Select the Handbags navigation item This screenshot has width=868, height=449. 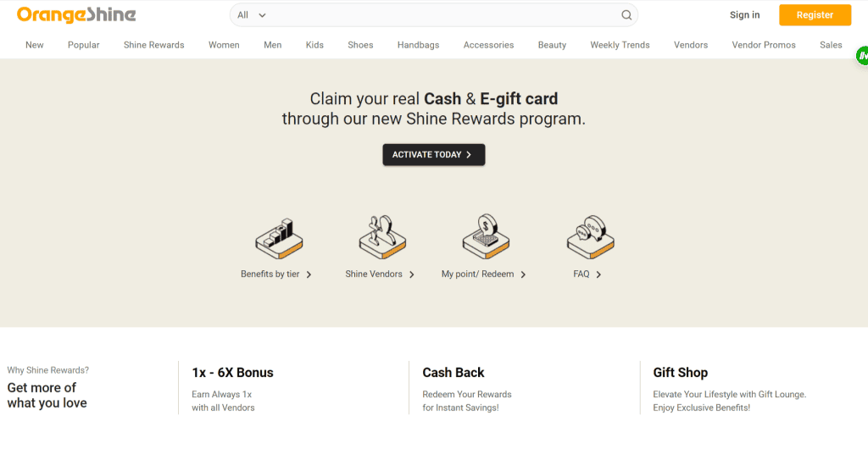418,45
